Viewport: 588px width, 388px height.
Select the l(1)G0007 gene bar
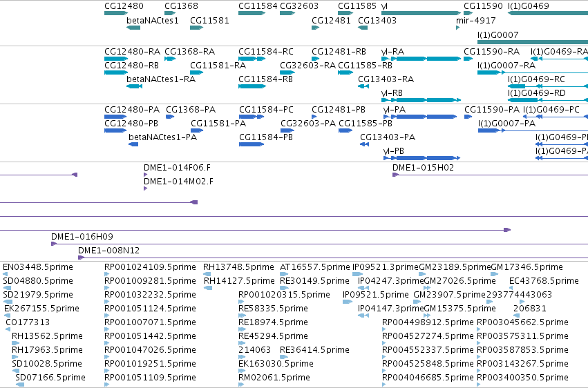click(x=533, y=42)
